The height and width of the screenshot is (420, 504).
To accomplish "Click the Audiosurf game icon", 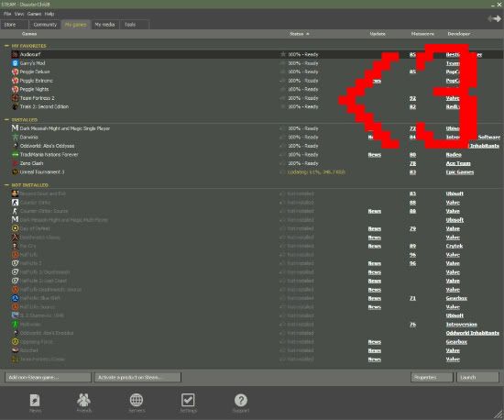I will click(15, 54).
